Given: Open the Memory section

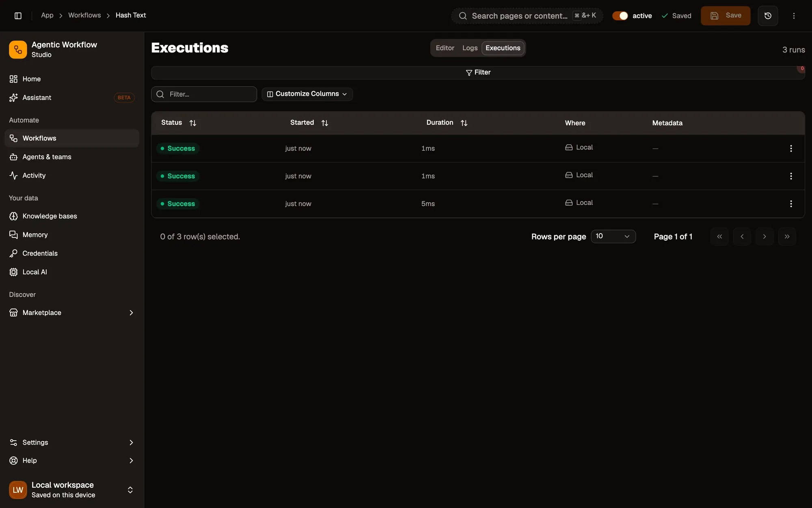Looking at the screenshot, I should pos(72,235).
